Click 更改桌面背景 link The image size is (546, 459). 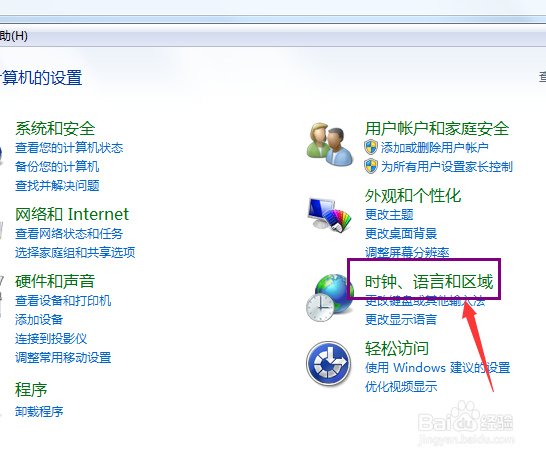[401, 233]
